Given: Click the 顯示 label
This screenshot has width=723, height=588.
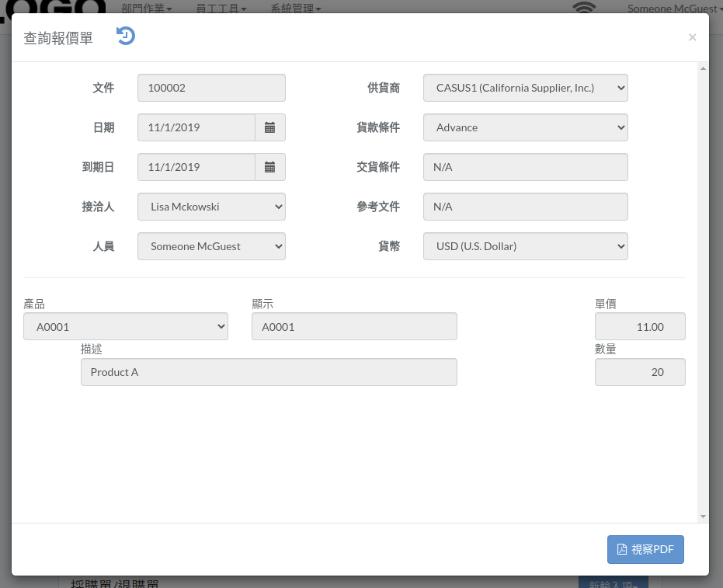Looking at the screenshot, I should click(262, 304).
